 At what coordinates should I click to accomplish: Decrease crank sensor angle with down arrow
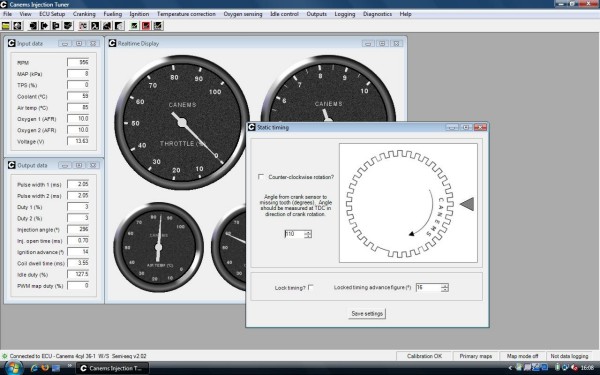308,236
